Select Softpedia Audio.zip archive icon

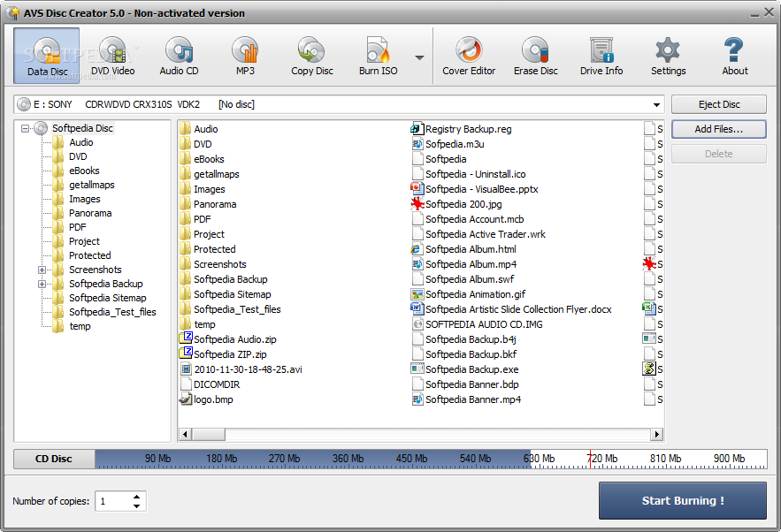186,338
